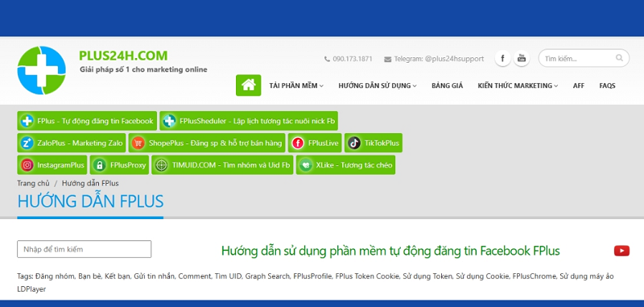The width and height of the screenshot is (644, 307).
Task: Click the FPlus plus icon
Action: point(27,121)
